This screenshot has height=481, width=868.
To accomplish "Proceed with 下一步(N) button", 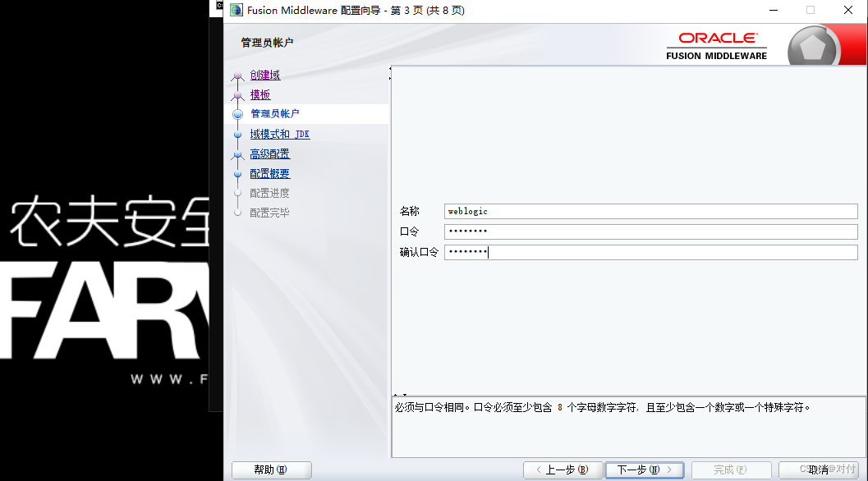I will tap(645, 470).
